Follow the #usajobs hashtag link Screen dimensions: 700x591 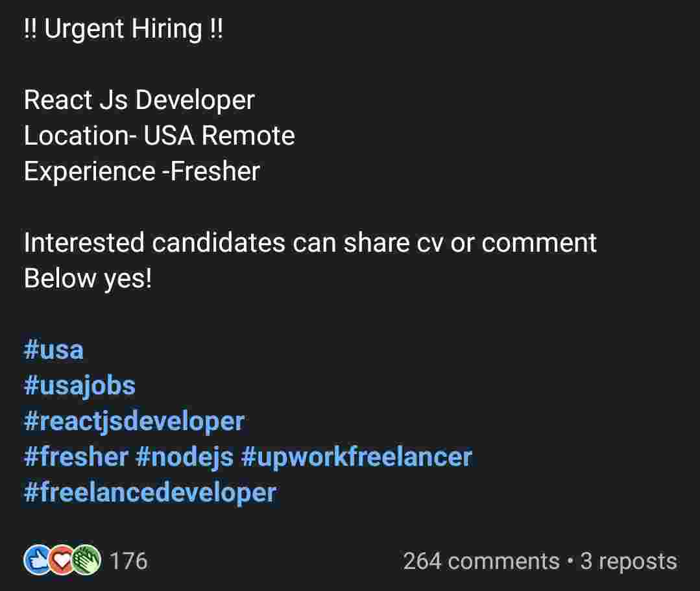pyautogui.click(x=80, y=386)
